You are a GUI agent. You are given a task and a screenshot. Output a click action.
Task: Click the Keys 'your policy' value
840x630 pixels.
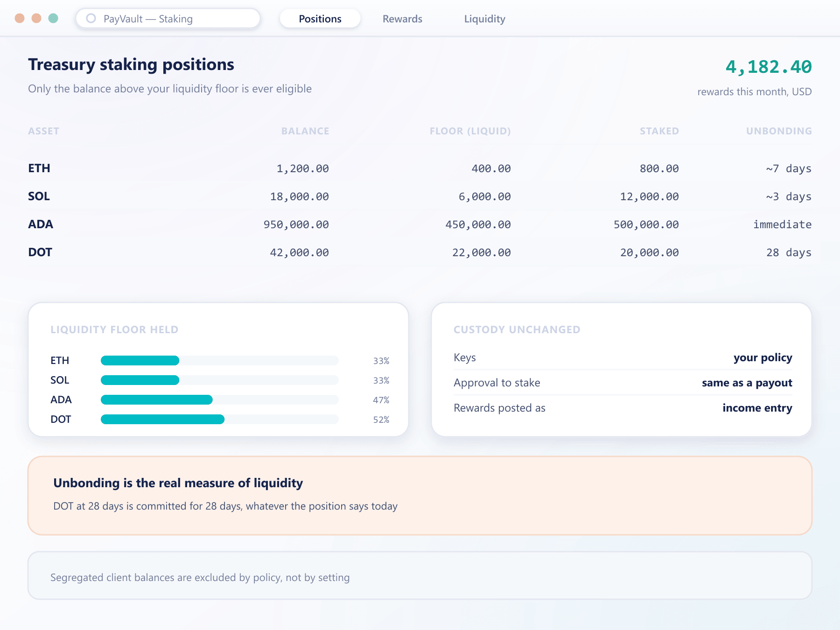pos(763,357)
